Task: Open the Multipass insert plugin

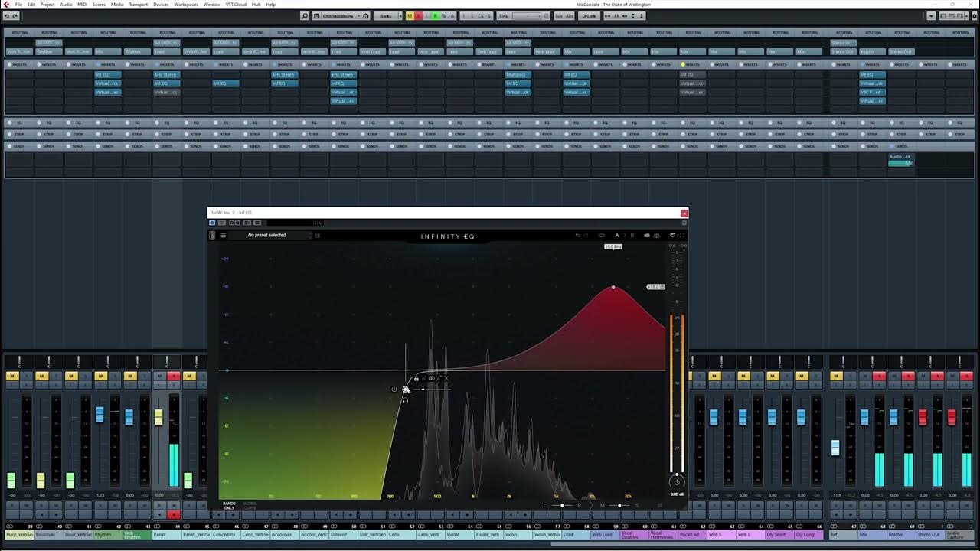Action: click(517, 74)
